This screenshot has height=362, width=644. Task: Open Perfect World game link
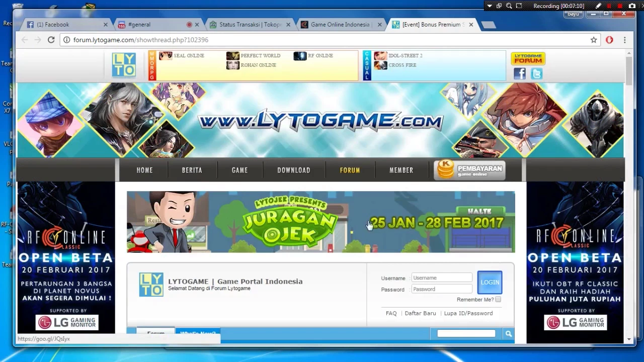click(260, 56)
